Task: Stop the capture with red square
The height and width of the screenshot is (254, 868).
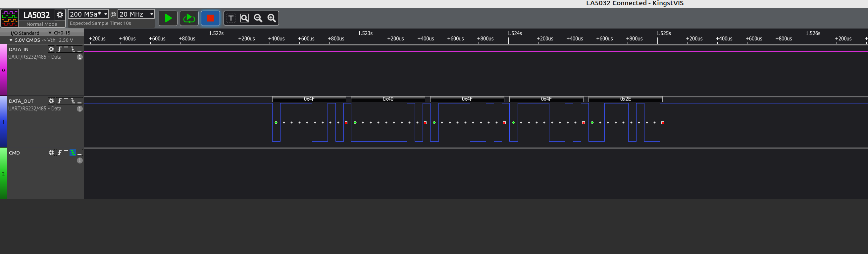Action: (x=210, y=18)
